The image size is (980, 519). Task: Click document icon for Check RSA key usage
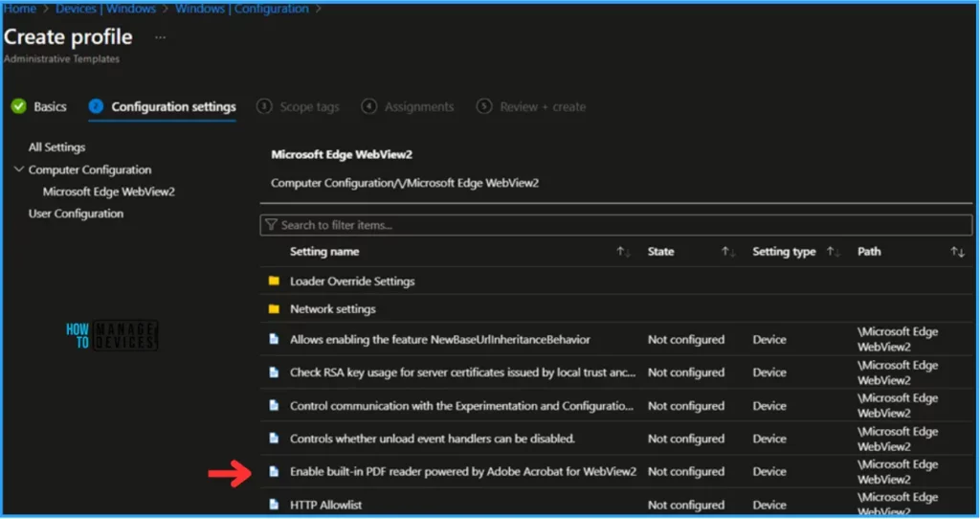[x=274, y=372]
